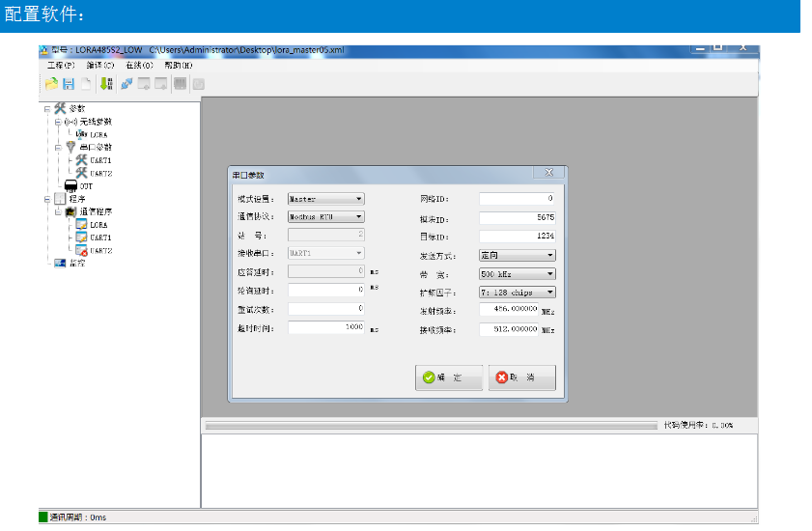Image resolution: width=812 pixels, height=531 pixels.
Task: Select the 通信程序 tree node
Action: [x=96, y=211]
